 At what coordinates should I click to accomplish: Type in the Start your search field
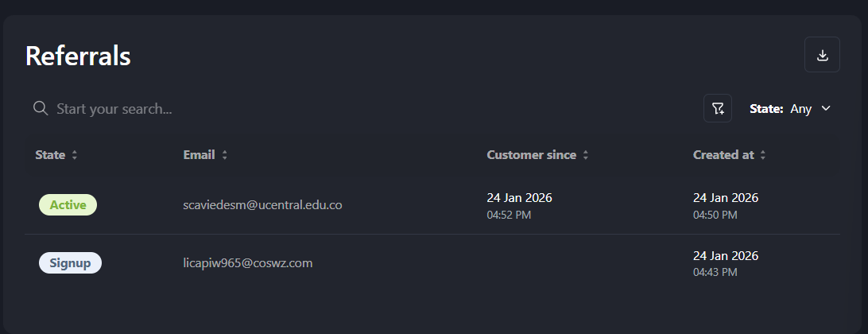pyautogui.click(x=238, y=109)
